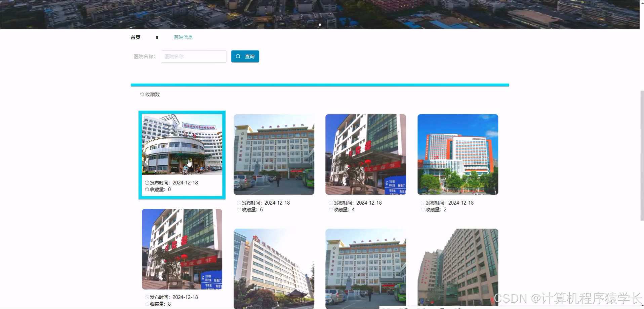Click the breadcrumb separator icon after 首页
644x309 pixels.
coord(157,37)
